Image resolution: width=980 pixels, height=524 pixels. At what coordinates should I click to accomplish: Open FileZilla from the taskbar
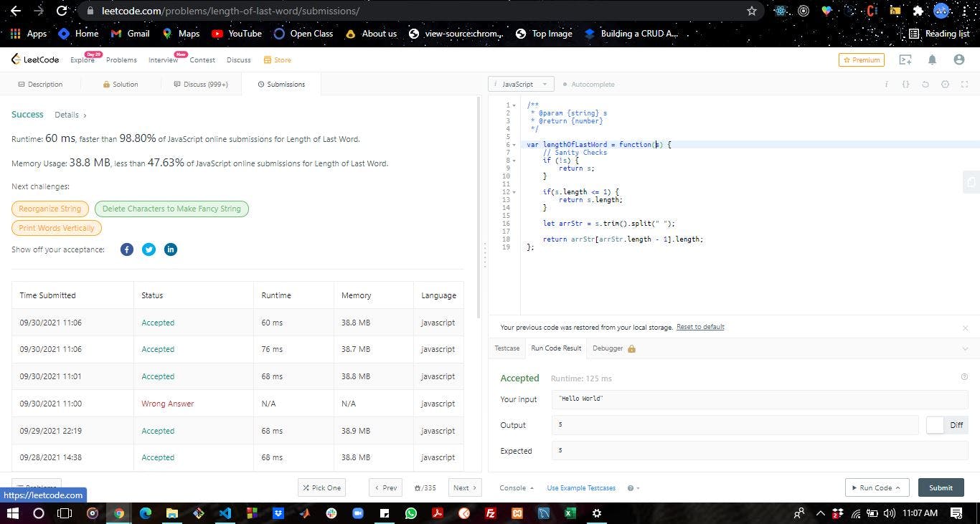pyautogui.click(x=491, y=513)
